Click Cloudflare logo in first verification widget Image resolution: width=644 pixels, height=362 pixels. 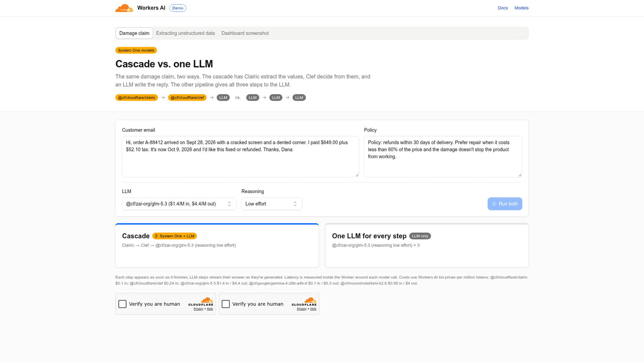tap(201, 302)
